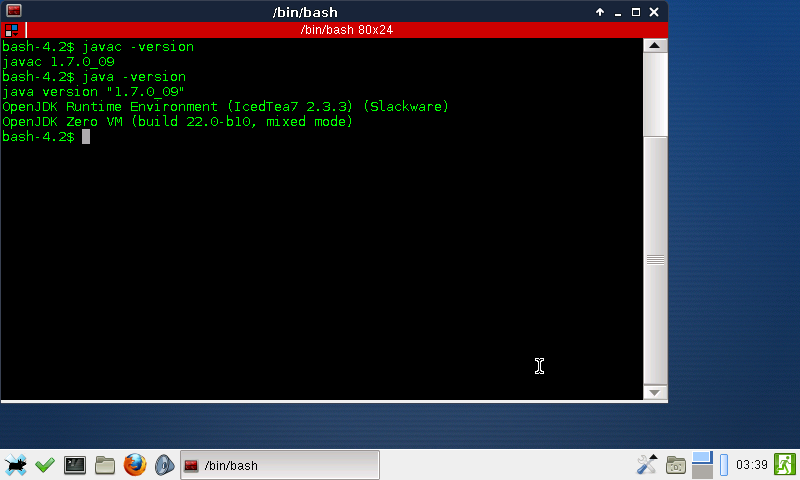The image size is (800, 480).
Task: Open the audio speaker application launcher
Action: [x=164, y=465]
